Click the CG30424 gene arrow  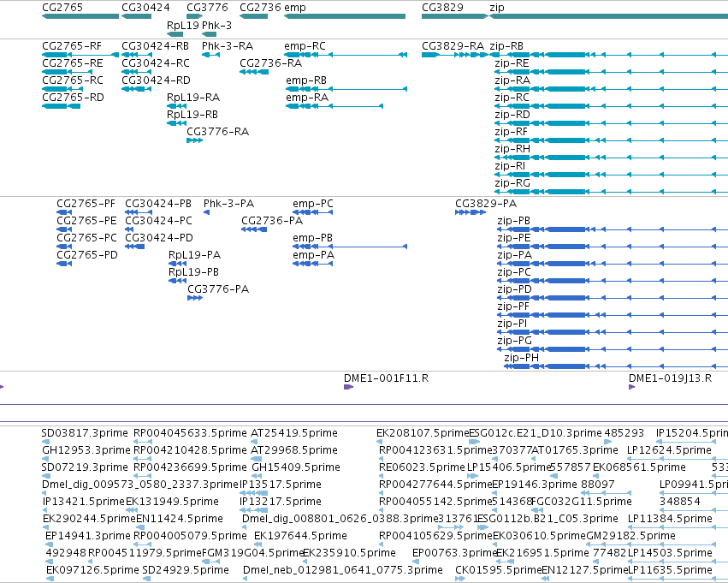click(137, 16)
